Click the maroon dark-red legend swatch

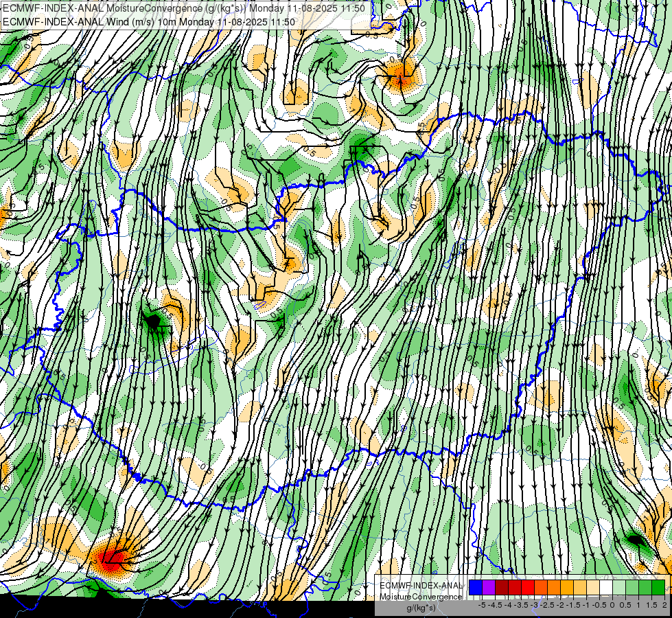click(x=502, y=588)
